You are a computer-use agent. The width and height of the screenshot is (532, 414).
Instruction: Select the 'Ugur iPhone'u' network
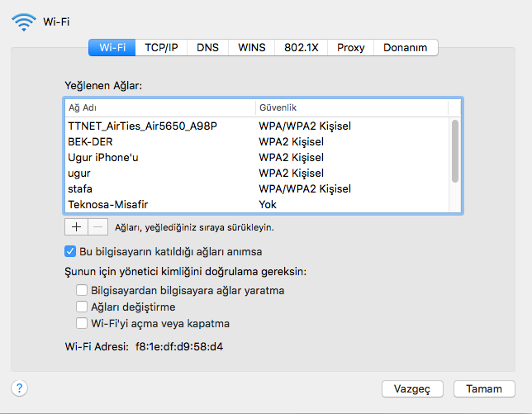[x=257, y=158]
